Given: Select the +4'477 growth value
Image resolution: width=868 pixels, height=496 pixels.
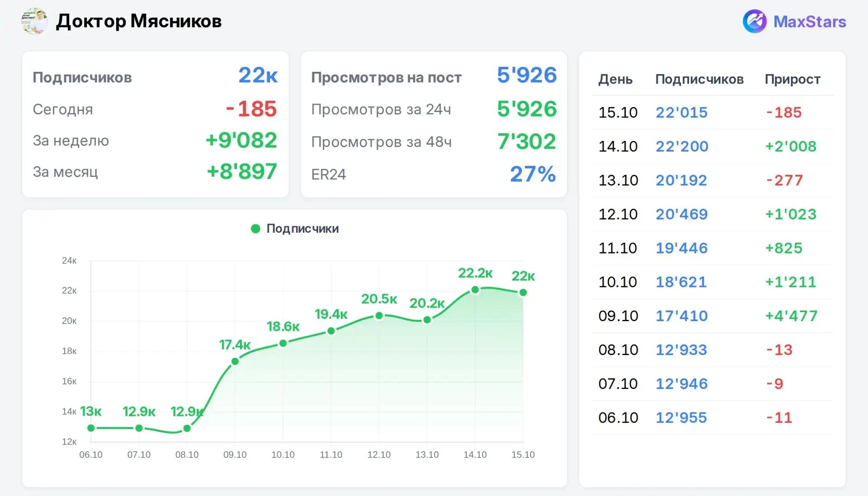Looking at the screenshot, I should click(x=791, y=316).
